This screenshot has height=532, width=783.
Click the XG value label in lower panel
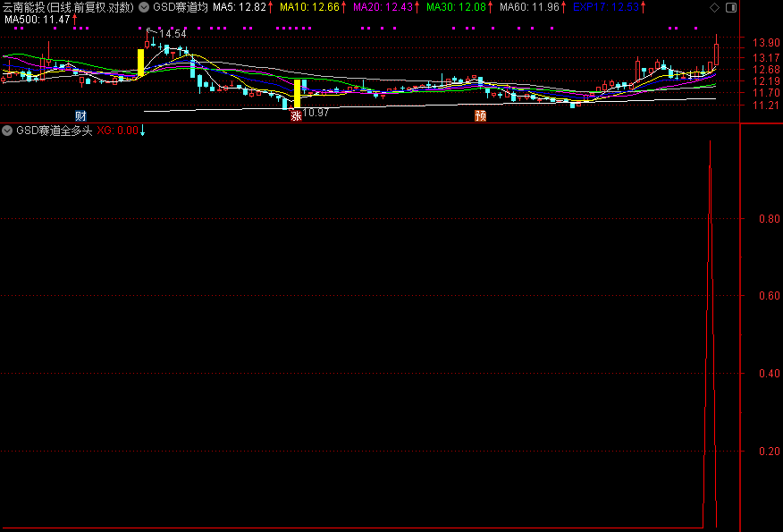click(117, 130)
